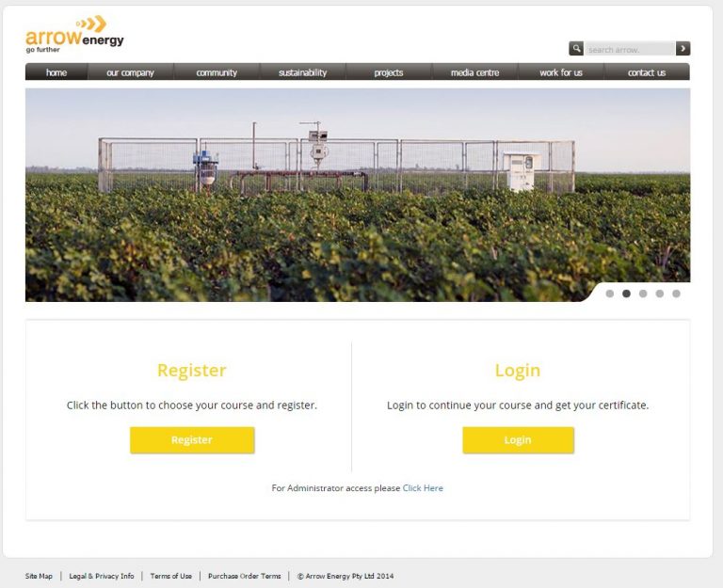
Task: Open the Legal & Privacy Info link
Action: click(x=102, y=576)
